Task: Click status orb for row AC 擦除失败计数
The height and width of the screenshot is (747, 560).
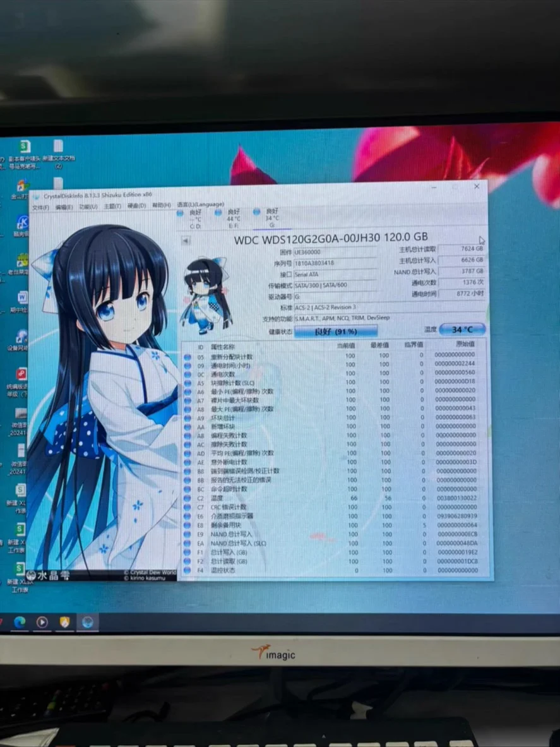Action: (187, 445)
